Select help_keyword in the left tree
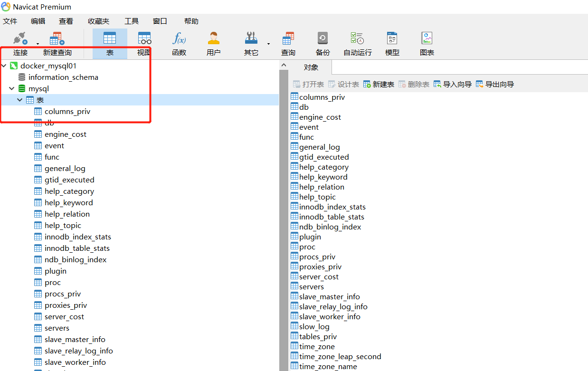Viewport: 588px width, 371px height. coord(68,202)
